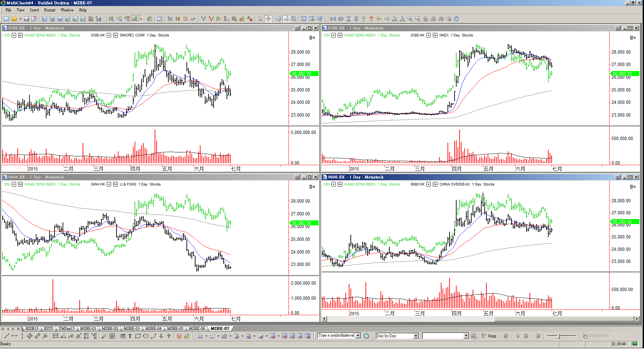Click the Global Mode button
Screen dimensions: 644x354
coord(596,336)
